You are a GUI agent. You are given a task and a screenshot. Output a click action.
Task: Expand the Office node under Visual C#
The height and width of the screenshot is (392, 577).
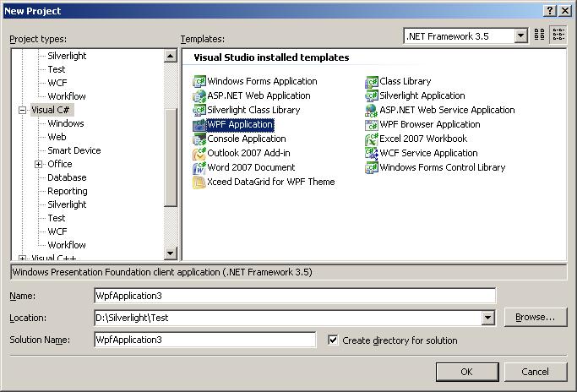click(39, 164)
